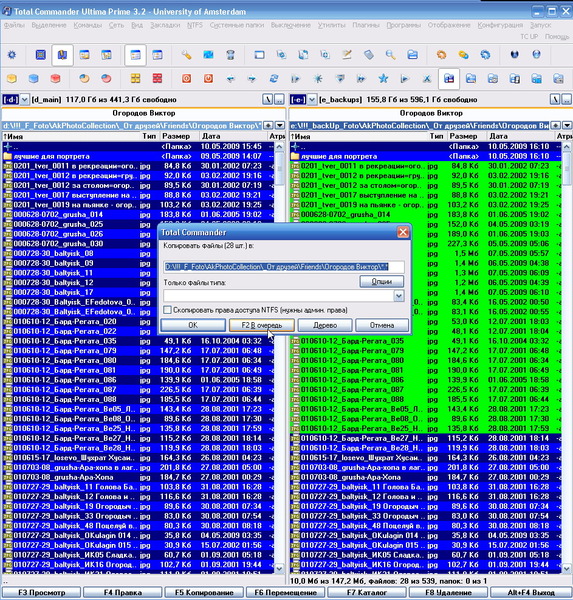
Task: Click the Опции options button
Action: point(382,282)
